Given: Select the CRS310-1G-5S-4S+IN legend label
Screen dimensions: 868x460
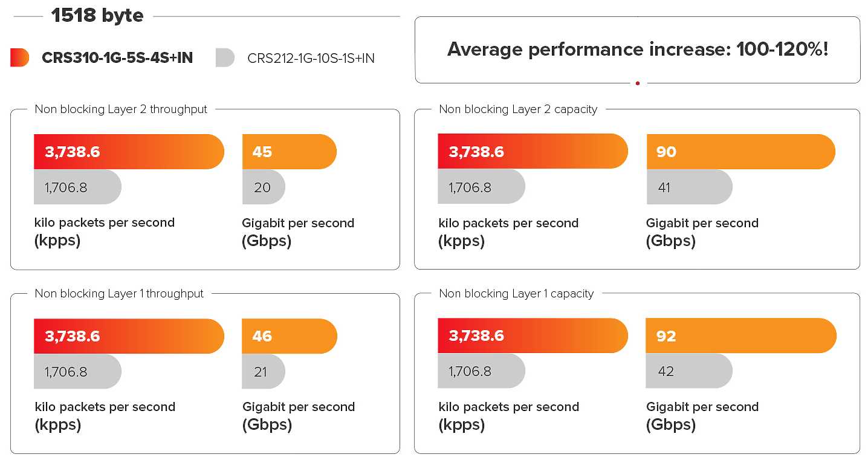Looking at the screenshot, I should pos(117,58).
